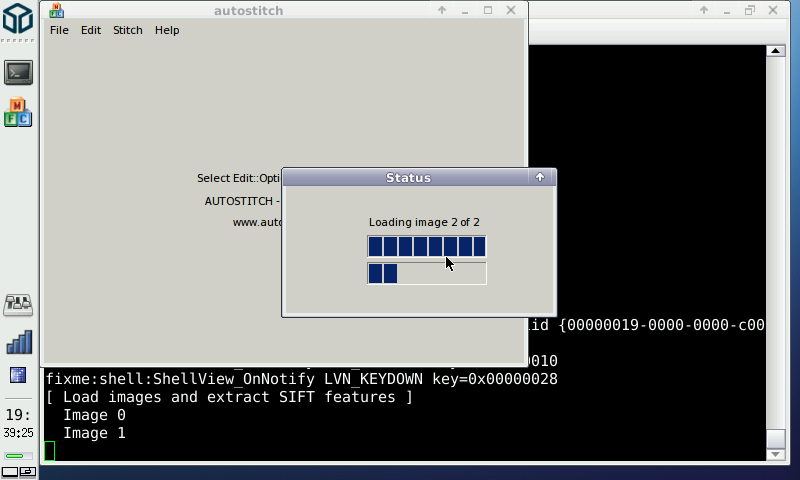Open the Edit menu
Image resolution: width=800 pixels, height=480 pixels.
91,30
